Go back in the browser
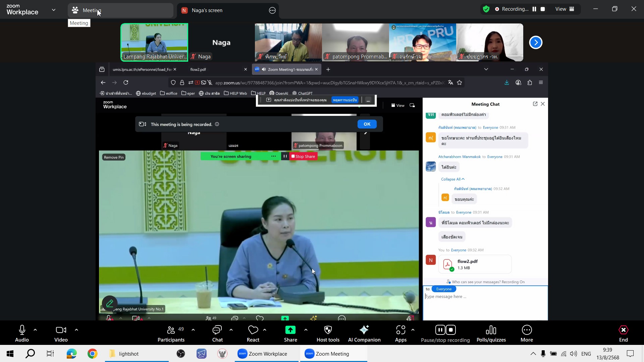This screenshot has width=644, height=362. click(x=103, y=82)
